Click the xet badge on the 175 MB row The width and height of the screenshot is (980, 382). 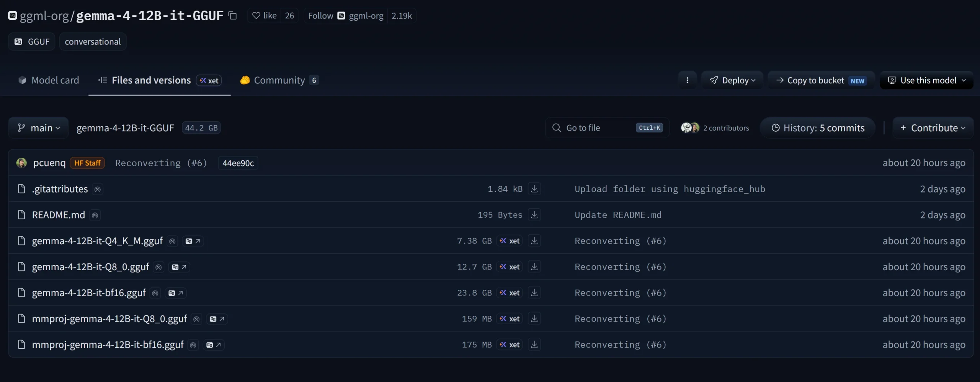(510, 345)
